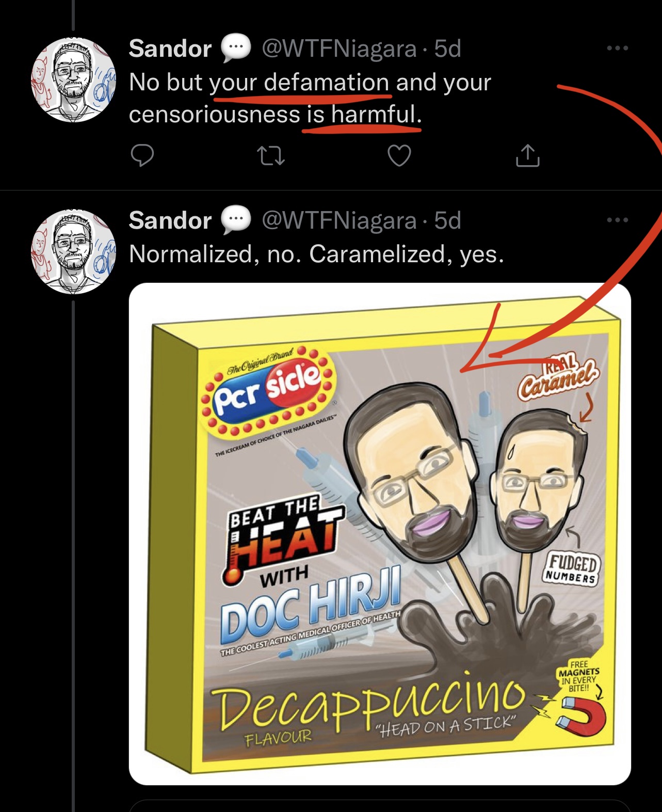The width and height of the screenshot is (662, 812).
Task: Open @WTFNiagara handle on the Caramelized tweet
Action: tap(339, 221)
